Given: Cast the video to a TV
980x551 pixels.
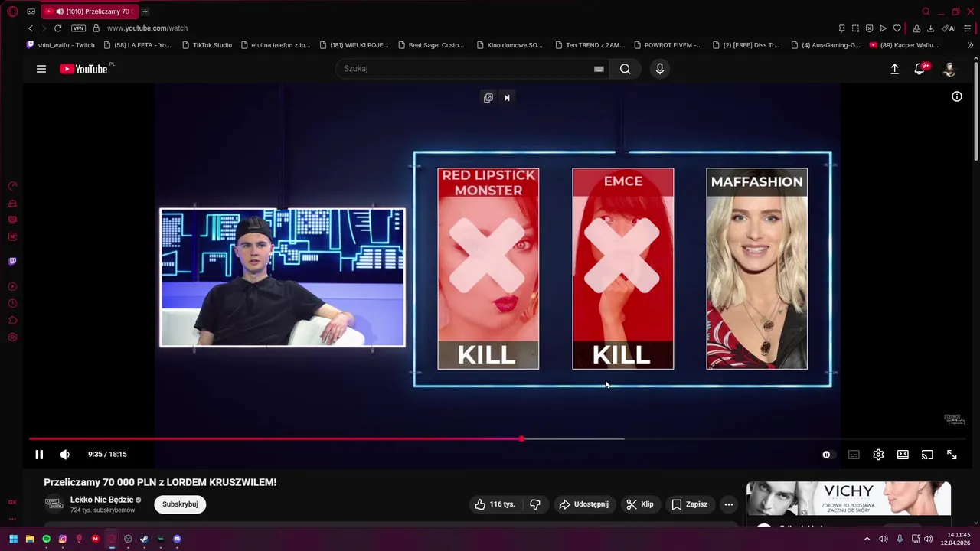Looking at the screenshot, I should point(927,455).
